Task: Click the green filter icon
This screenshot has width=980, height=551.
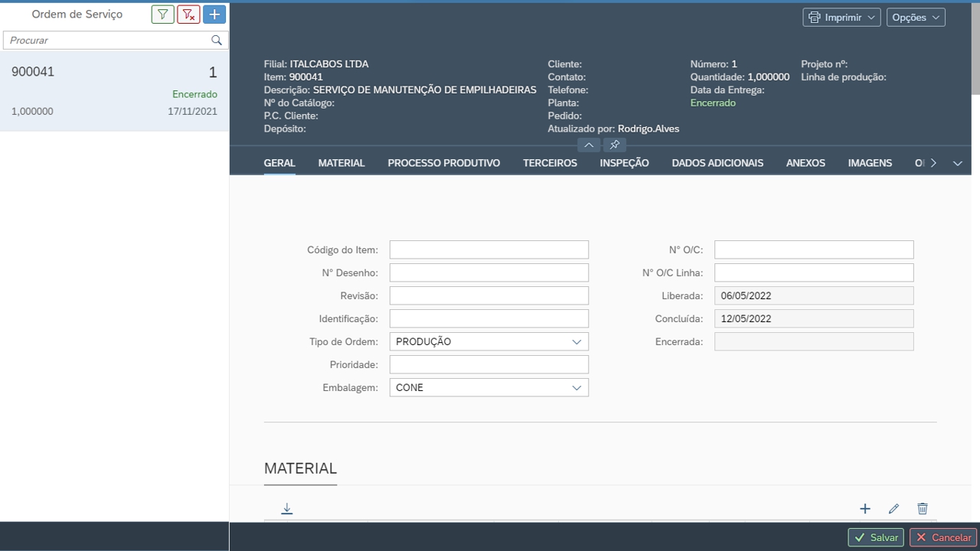Action: pyautogui.click(x=162, y=15)
